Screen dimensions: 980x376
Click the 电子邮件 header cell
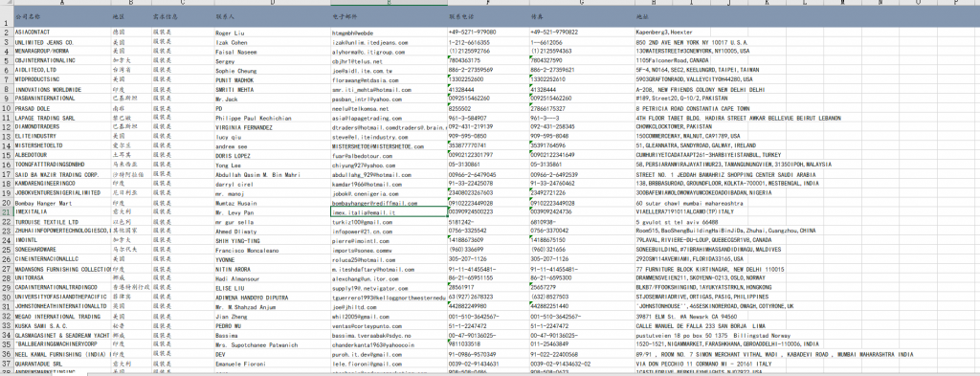coord(389,16)
